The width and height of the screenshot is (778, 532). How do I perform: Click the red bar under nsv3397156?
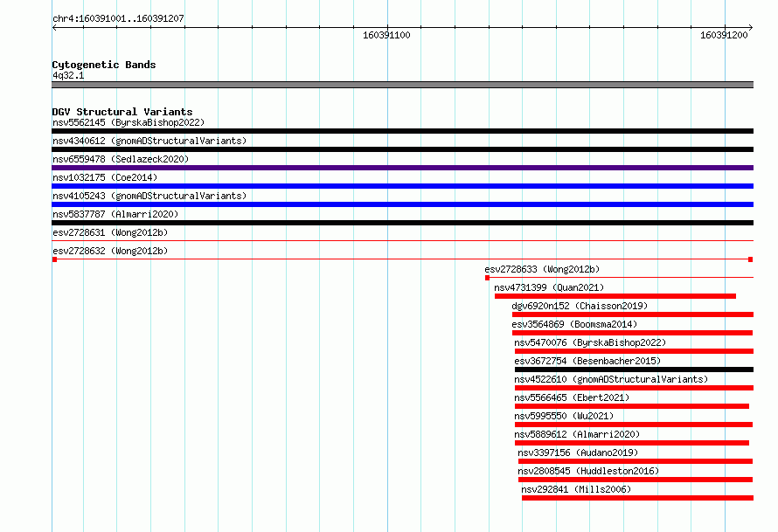pos(636,461)
